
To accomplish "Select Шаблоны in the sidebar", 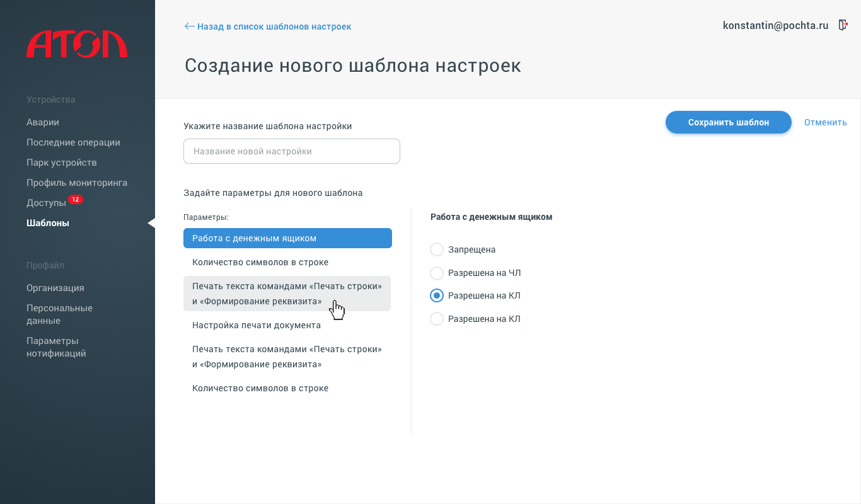I will click(48, 223).
